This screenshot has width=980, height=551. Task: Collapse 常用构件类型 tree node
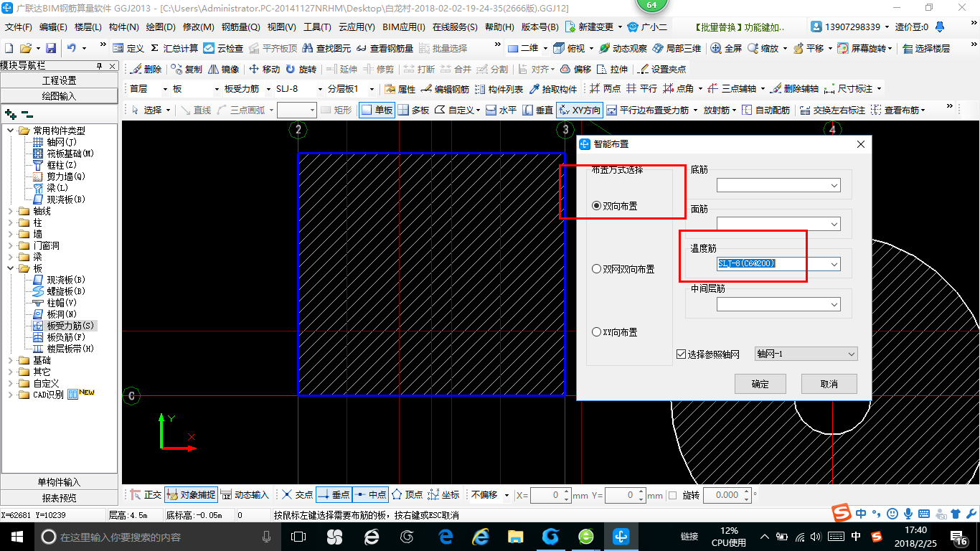[x=11, y=131]
